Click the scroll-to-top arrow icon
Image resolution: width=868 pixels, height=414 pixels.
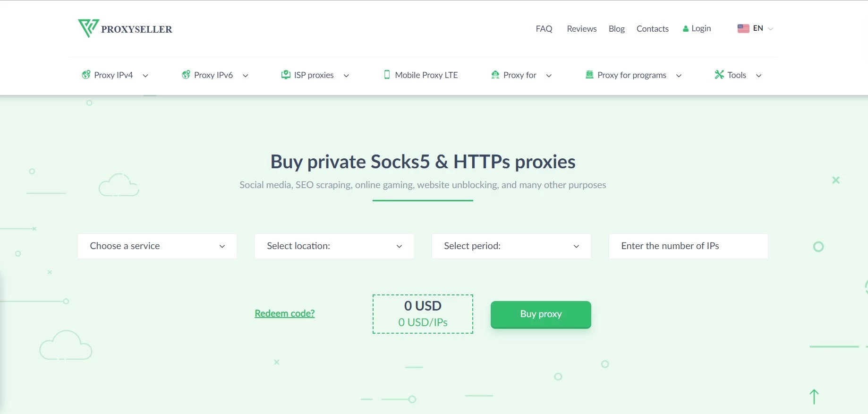[x=814, y=397]
